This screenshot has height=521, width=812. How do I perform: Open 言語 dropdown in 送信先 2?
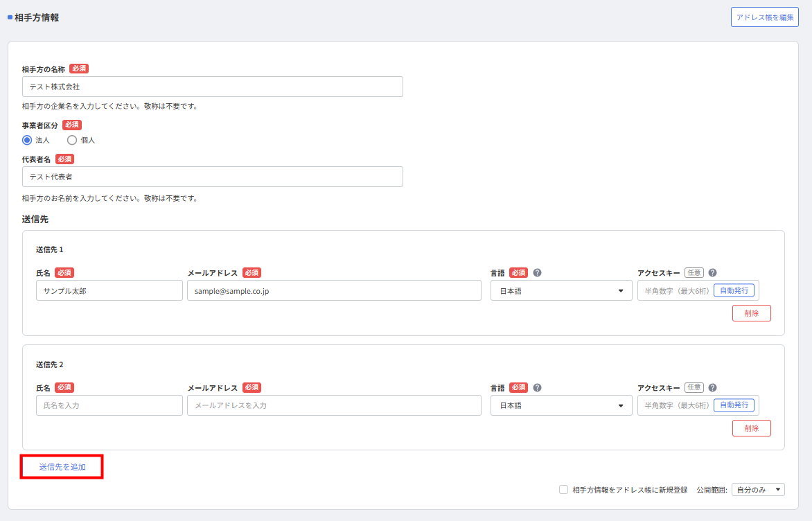(561, 406)
